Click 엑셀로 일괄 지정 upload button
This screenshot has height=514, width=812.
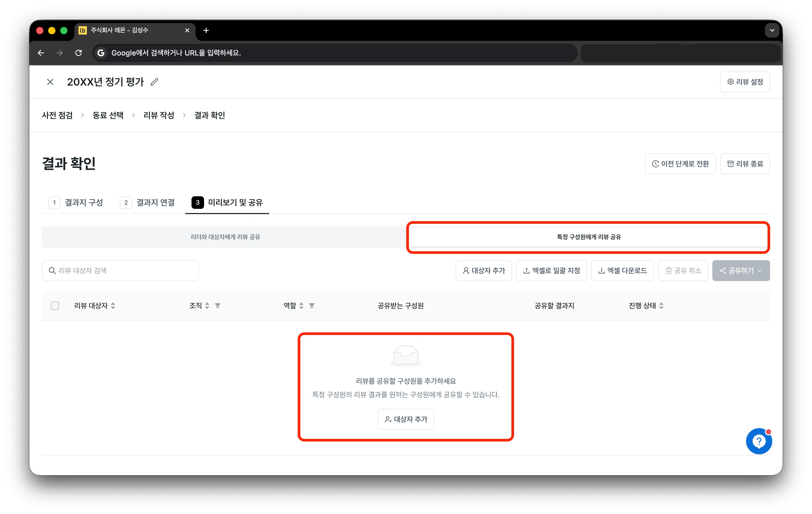tap(551, 271)
